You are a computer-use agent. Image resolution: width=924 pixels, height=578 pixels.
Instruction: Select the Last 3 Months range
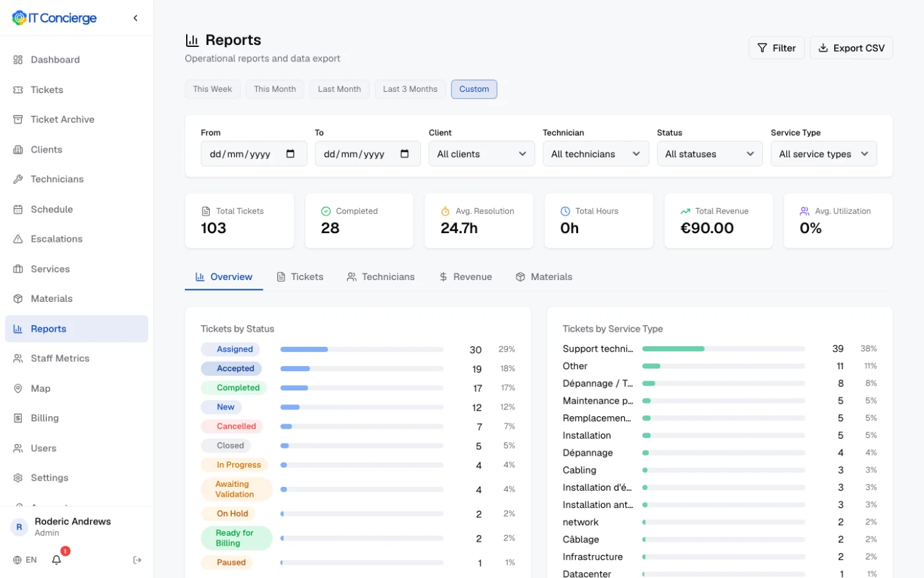tap(410, 89)
